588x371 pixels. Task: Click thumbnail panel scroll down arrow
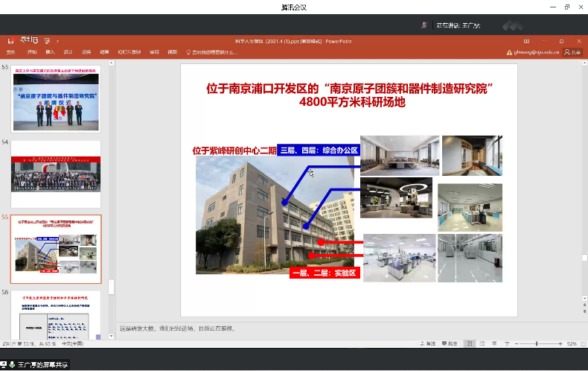point(112,336)
